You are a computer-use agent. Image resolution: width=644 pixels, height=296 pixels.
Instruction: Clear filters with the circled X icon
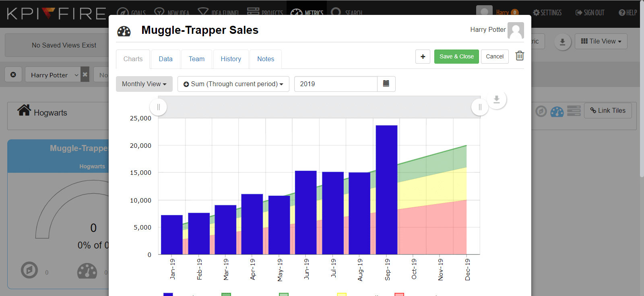pos(13,75)
